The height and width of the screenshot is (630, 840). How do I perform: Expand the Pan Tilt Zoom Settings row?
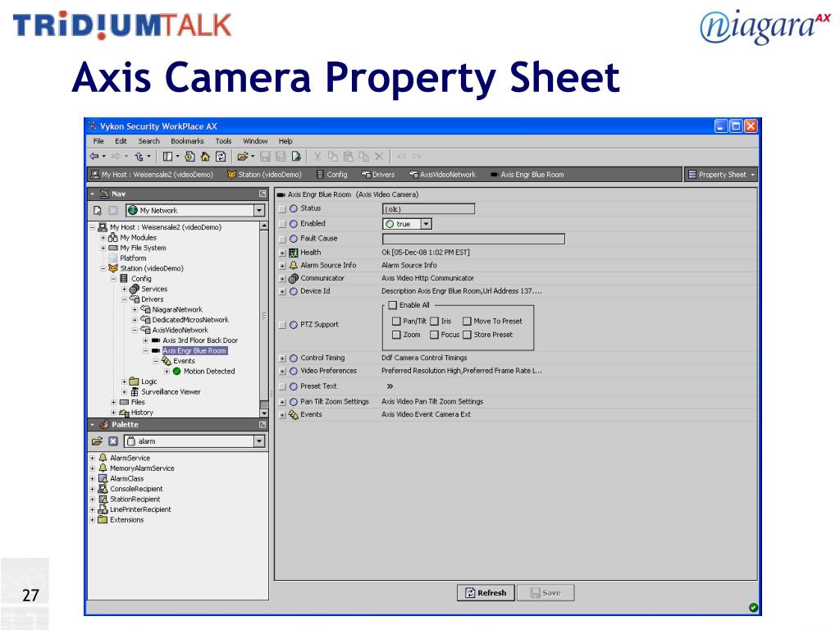[x=282, y=402]
